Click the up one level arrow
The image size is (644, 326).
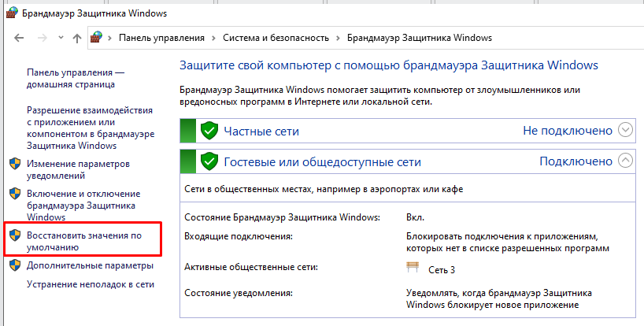point(76,38)
